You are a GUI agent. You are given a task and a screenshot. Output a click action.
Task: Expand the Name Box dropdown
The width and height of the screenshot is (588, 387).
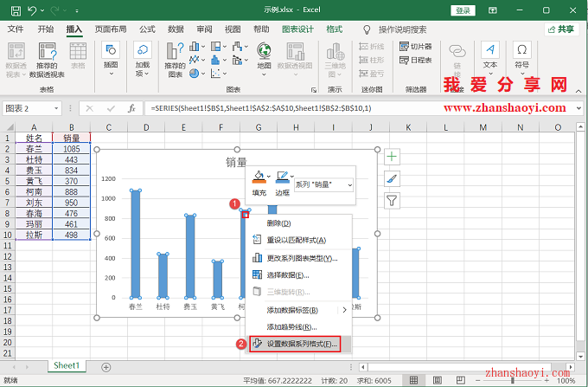pyautogui.click(x=56, y=108)
